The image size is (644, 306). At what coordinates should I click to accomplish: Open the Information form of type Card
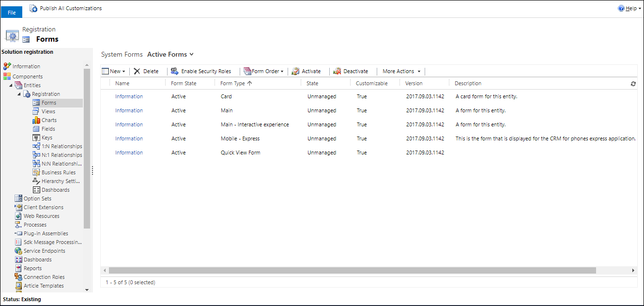click(x=129, y=96)
